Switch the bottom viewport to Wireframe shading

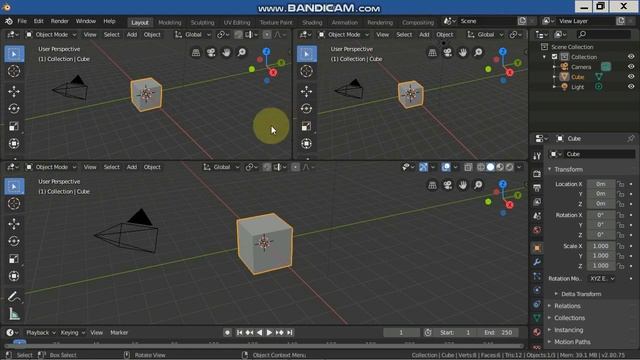coord(481,167)
